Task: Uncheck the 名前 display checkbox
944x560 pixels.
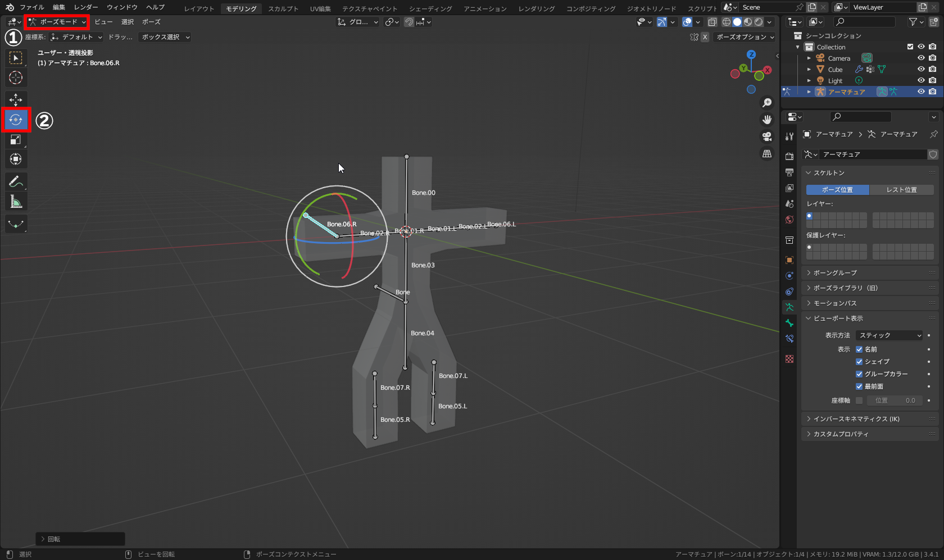Action: (859, 349)
